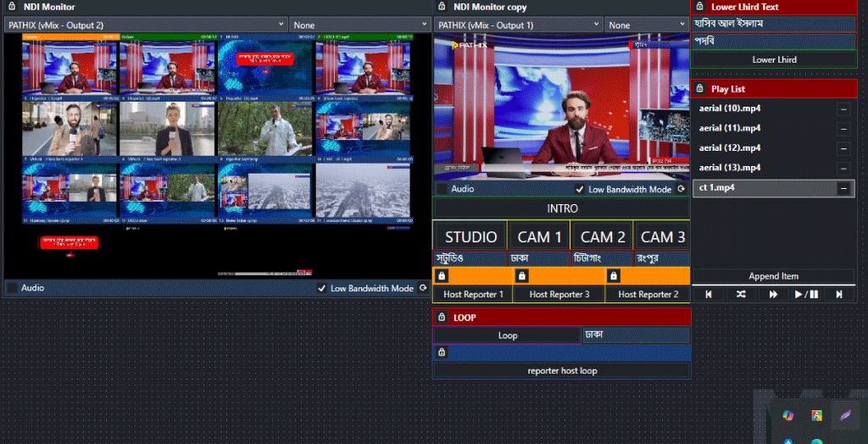The image size is (868, 444).
Task: Click the lock icon on the Lower Lhird Text header
Action: click(x=700, y=7)
